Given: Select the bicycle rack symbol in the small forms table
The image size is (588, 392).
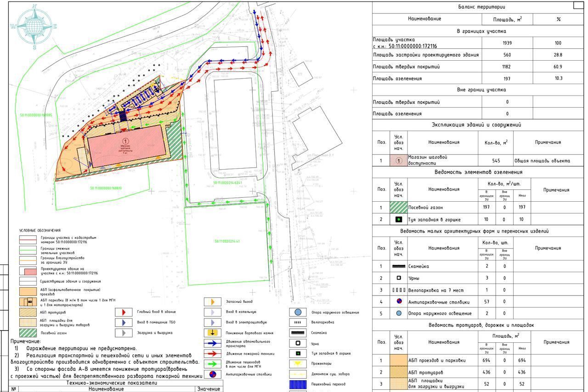Looking at the screenshot, I should [x=398, y=290].
